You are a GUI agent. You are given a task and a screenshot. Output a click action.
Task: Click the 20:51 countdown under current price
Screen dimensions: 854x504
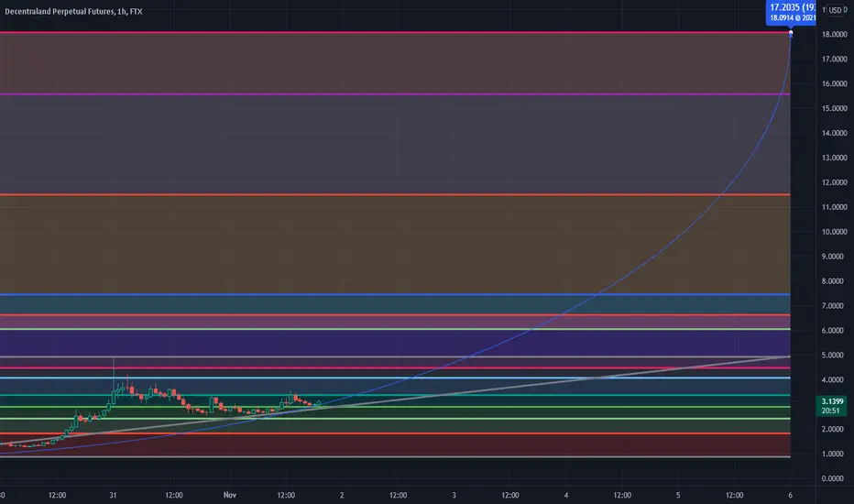pyautogui.click(x=830, y=411)
